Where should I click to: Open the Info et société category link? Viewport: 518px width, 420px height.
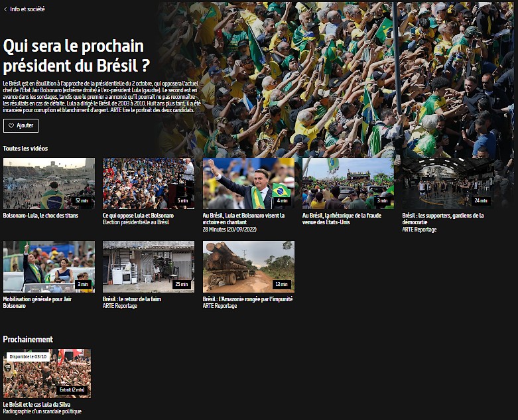[27, 9]
